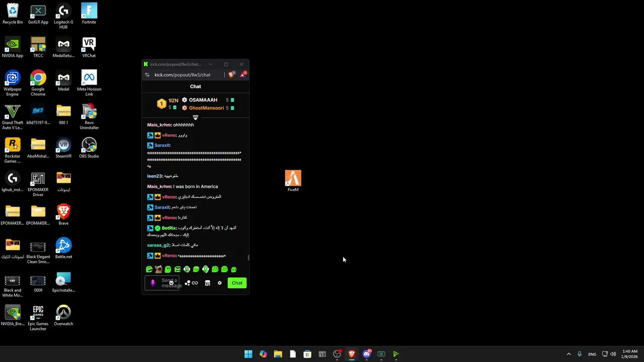Open the Kick shop storefront icon
This screenshot has width=644, height=362.
[207, 283]
